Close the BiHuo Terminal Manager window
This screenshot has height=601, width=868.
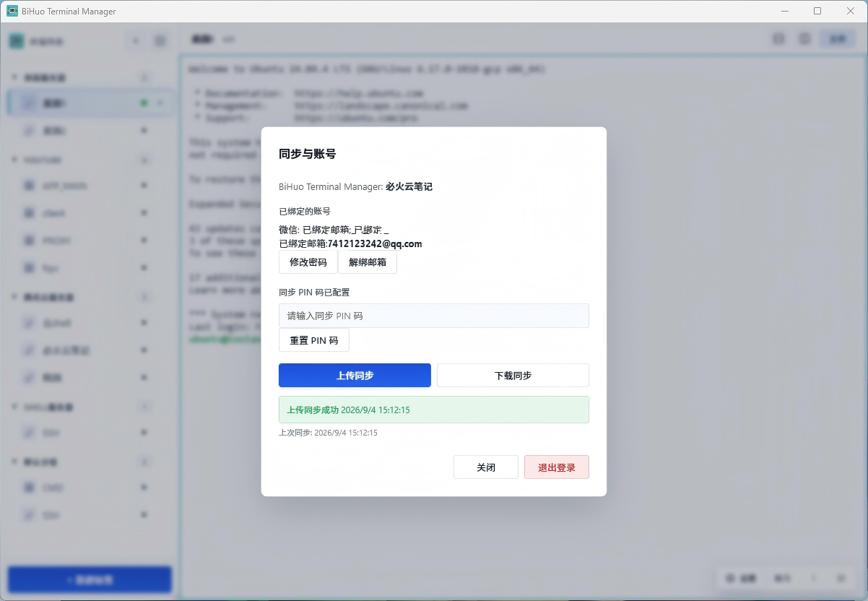(x=851, y=11)
